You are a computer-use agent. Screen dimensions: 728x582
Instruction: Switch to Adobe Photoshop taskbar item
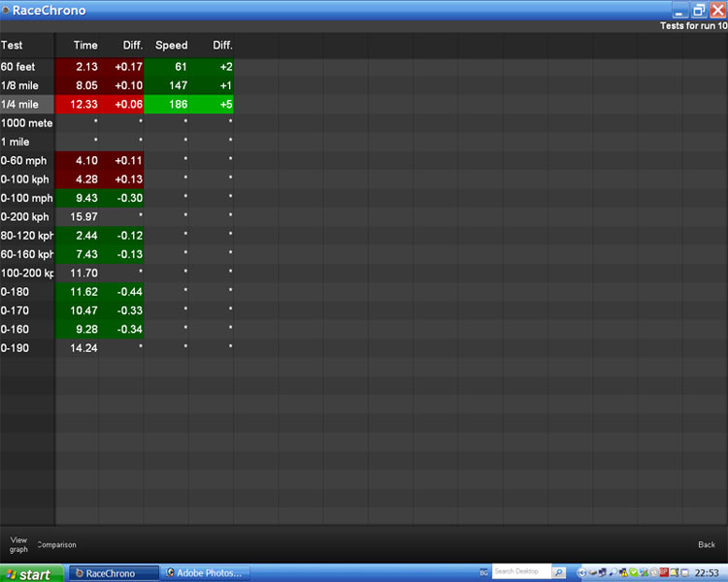click(205, 573)
